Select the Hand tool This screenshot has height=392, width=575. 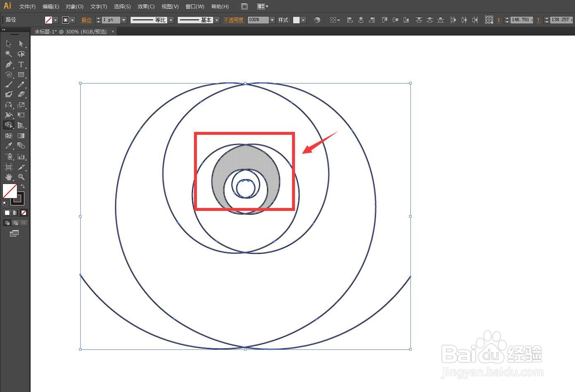point(9,177)
